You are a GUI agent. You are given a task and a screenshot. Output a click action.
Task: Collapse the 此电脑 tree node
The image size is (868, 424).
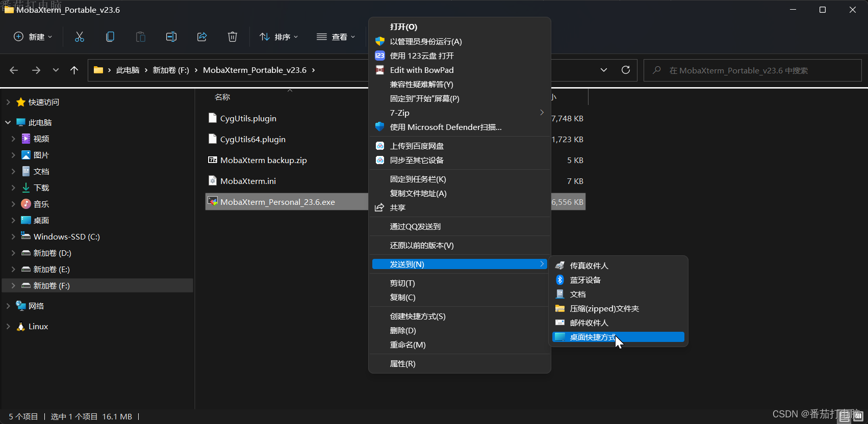click(8, 123)
